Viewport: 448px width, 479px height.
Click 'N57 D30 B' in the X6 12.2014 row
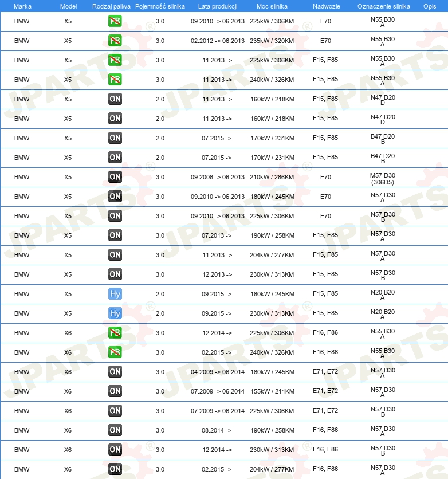point(383,450)
